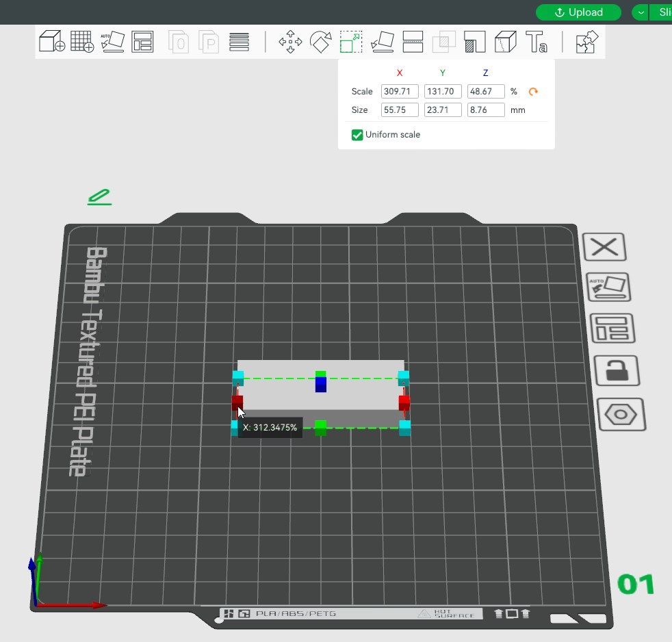The width and height of the screenshot is (672, 642).
Task: Select the Seam painting tool
Action: (505, 42)
